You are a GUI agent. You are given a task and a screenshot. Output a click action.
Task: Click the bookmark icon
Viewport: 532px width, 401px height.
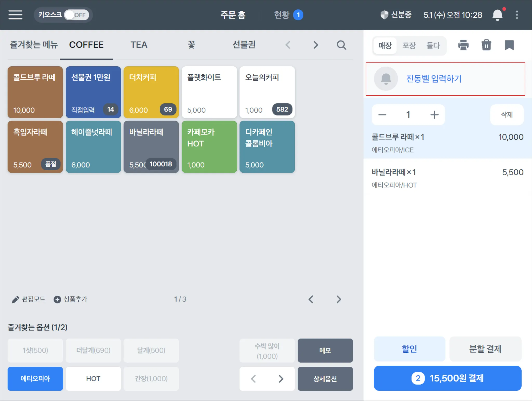pyautogui.click(x=509, y=45)
